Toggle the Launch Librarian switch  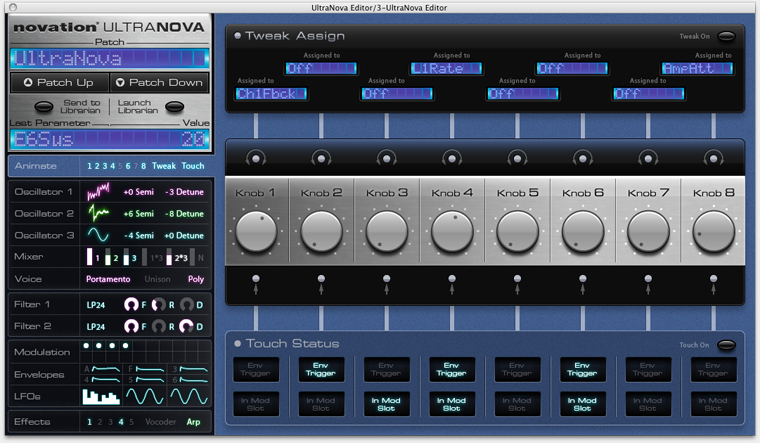(x=174, y=106)
